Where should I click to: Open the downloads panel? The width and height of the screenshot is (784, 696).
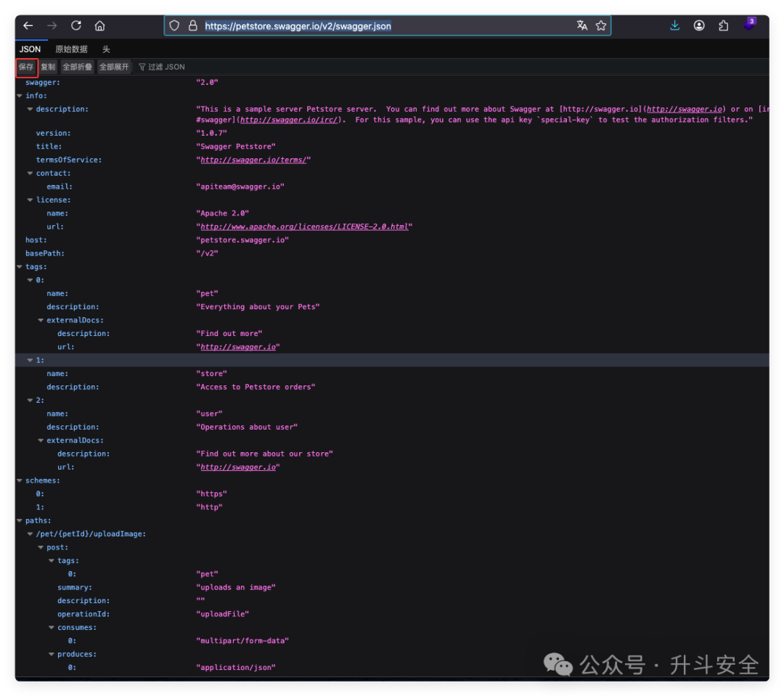pyautogui.click(x=675, y=25)
